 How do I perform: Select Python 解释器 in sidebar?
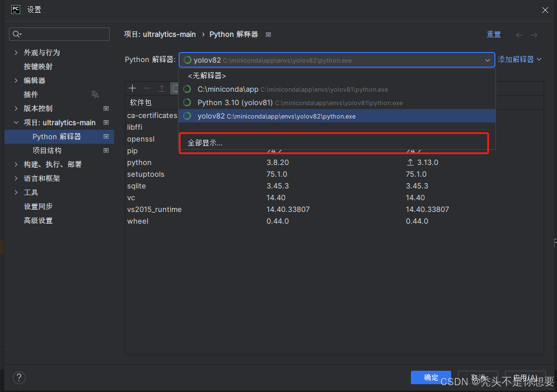point(59,136)
